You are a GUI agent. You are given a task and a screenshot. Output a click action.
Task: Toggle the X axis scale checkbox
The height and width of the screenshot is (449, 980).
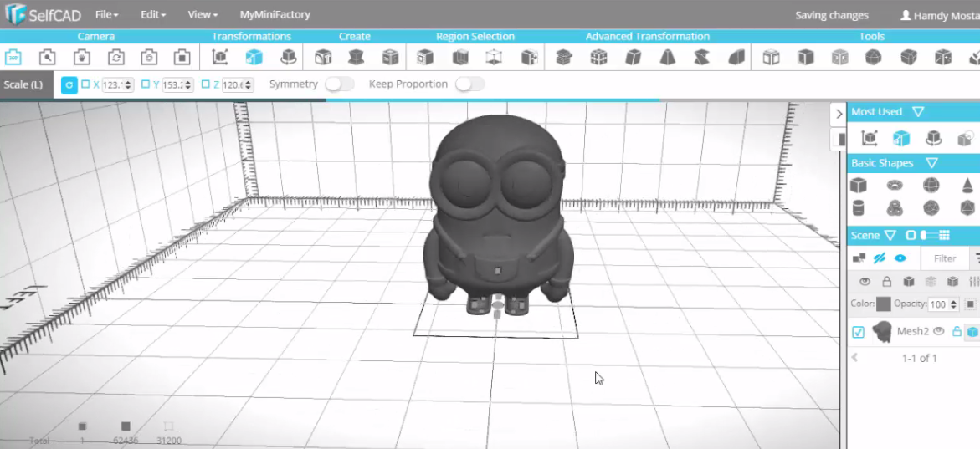85,84
